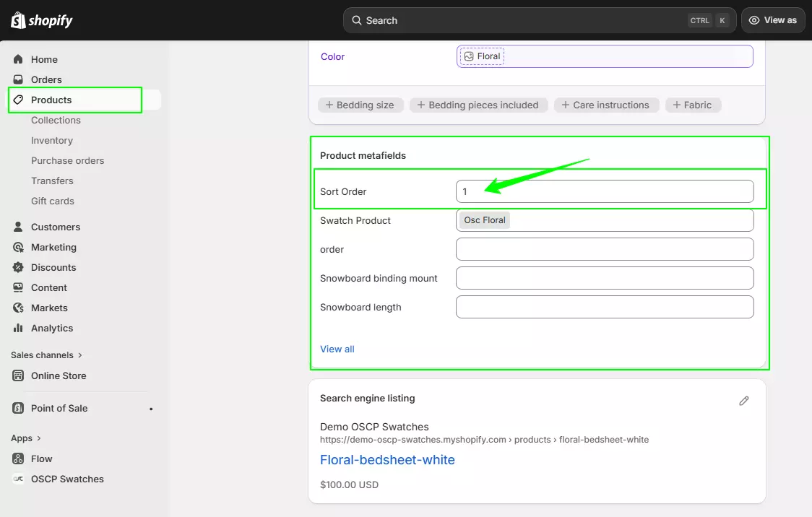Click the OSCP Swatches app icon
Image resolution: width=812 pixels, height=517 pixels.
click(x=18, y=479)
